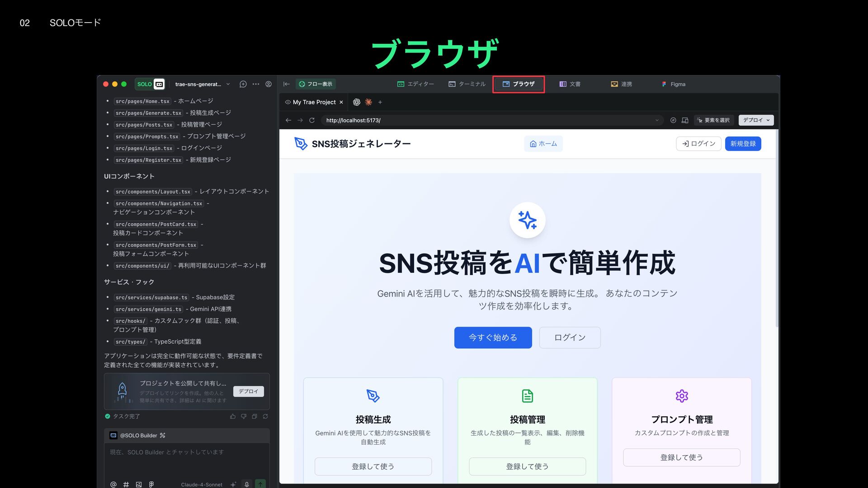Click the regenerate response icon
The image size is (868, 488).
click(265, 416)
